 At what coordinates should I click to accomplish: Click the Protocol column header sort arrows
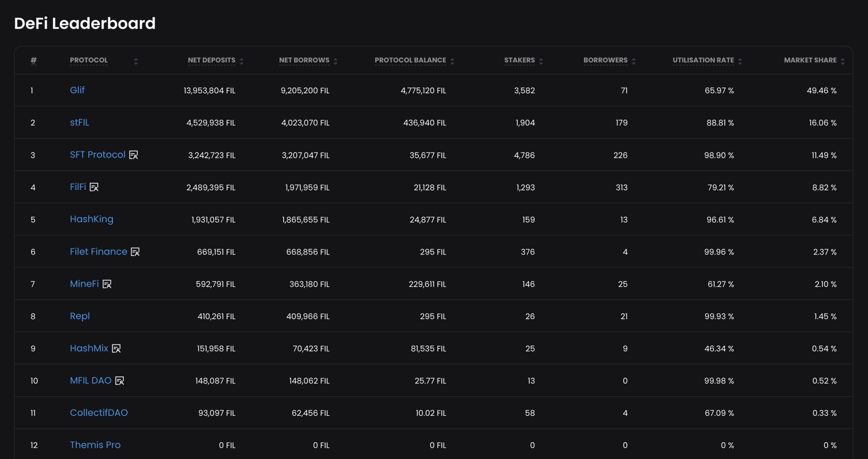click(x=136, y=61)
